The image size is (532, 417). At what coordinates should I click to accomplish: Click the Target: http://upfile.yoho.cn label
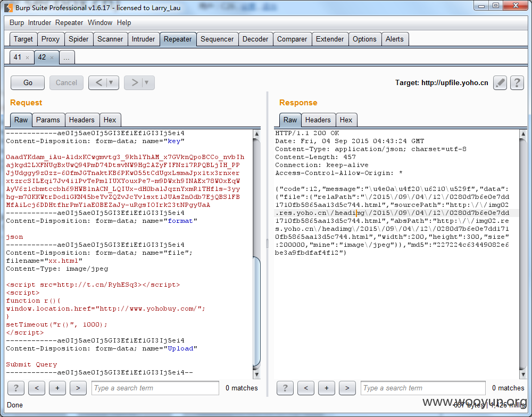442,83
